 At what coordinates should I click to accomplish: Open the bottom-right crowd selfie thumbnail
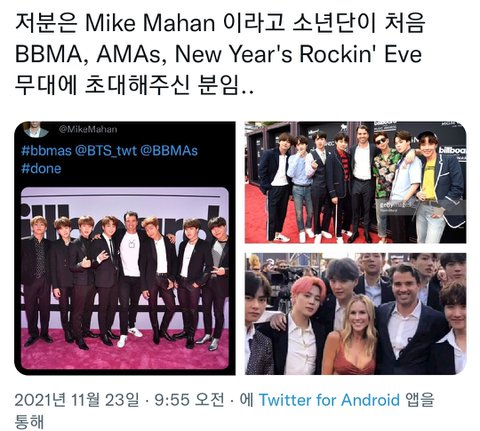coord(355,314)
